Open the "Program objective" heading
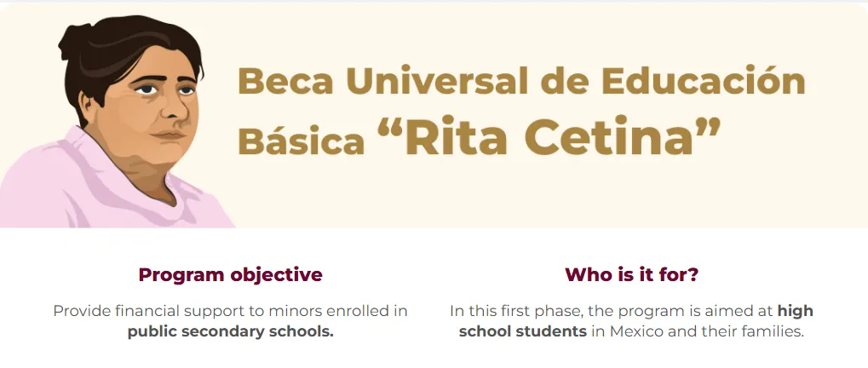This screenshot has height=368, width=868. click(230, 274)
